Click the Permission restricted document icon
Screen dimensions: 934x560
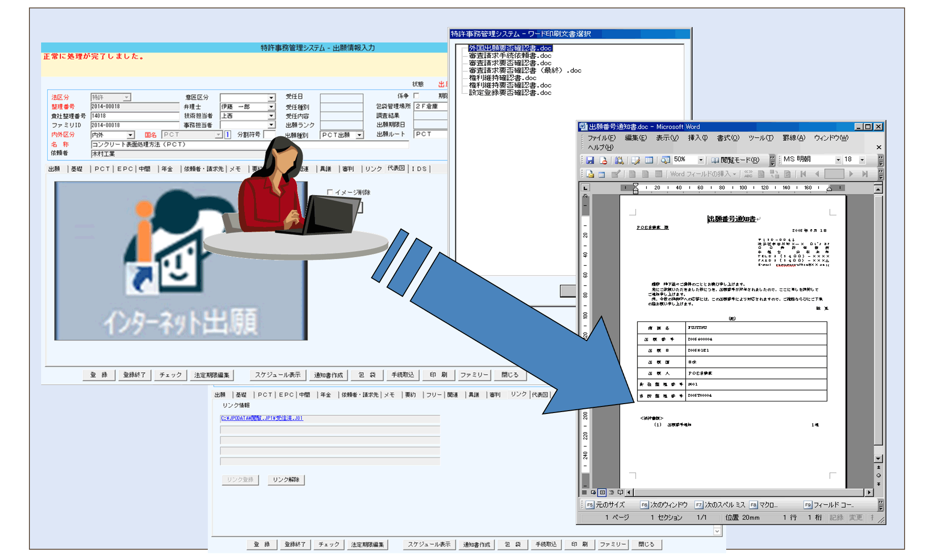point(603,160)
